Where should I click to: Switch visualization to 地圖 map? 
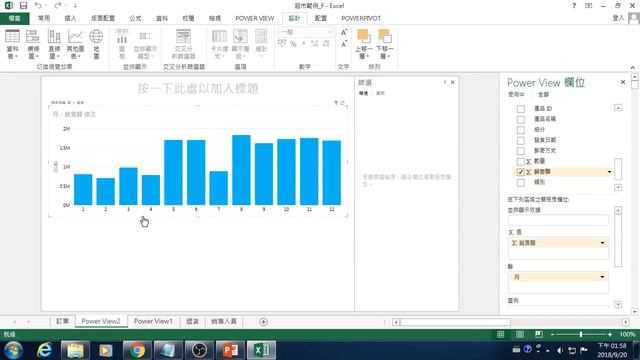pos(96,44)
